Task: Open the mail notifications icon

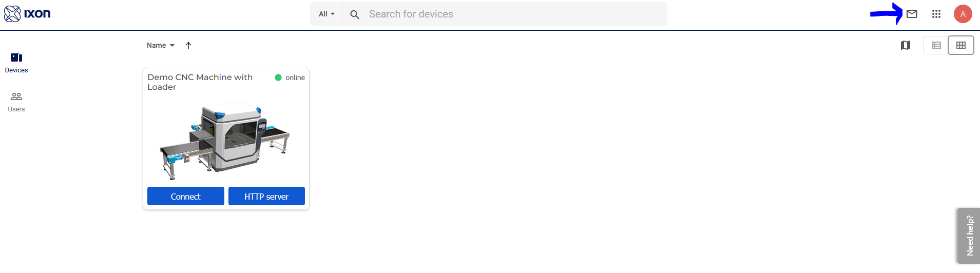Action: [912, 14]
